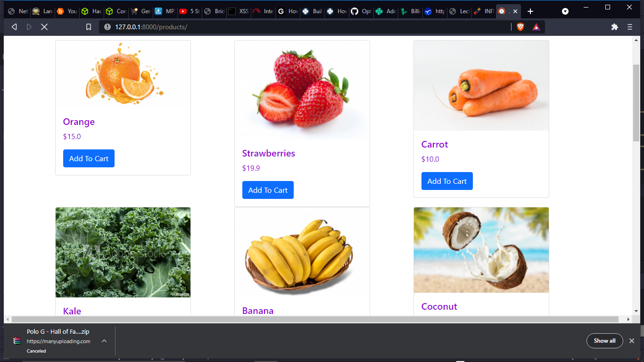Add Carrot to cart
Image resolution: width=644 pixels, height=362 pixels.
[447, 181]
